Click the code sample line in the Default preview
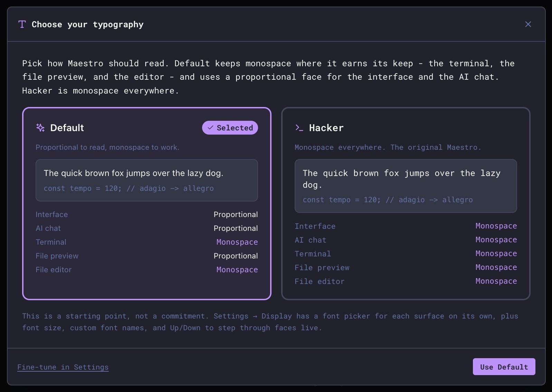 [129, 188]
